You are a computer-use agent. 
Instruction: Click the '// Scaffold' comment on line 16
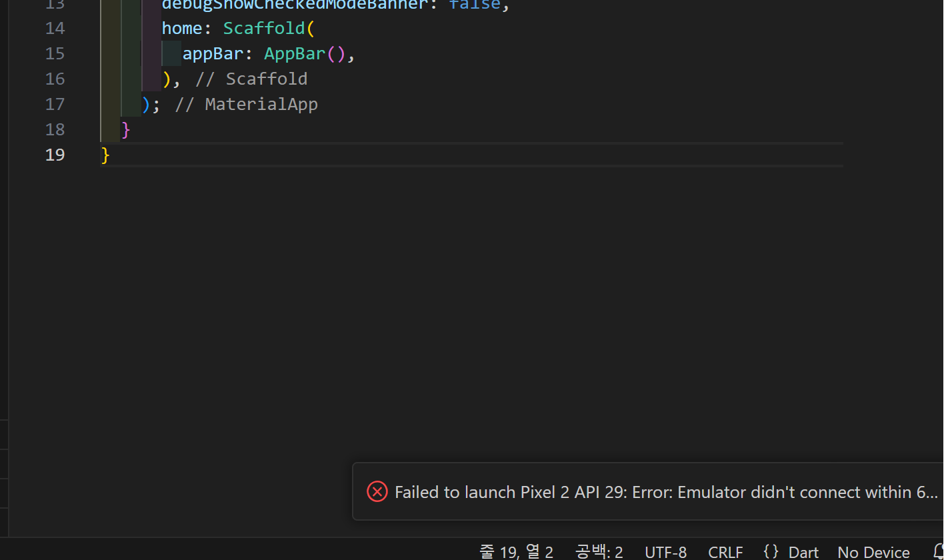pos(251,79)
